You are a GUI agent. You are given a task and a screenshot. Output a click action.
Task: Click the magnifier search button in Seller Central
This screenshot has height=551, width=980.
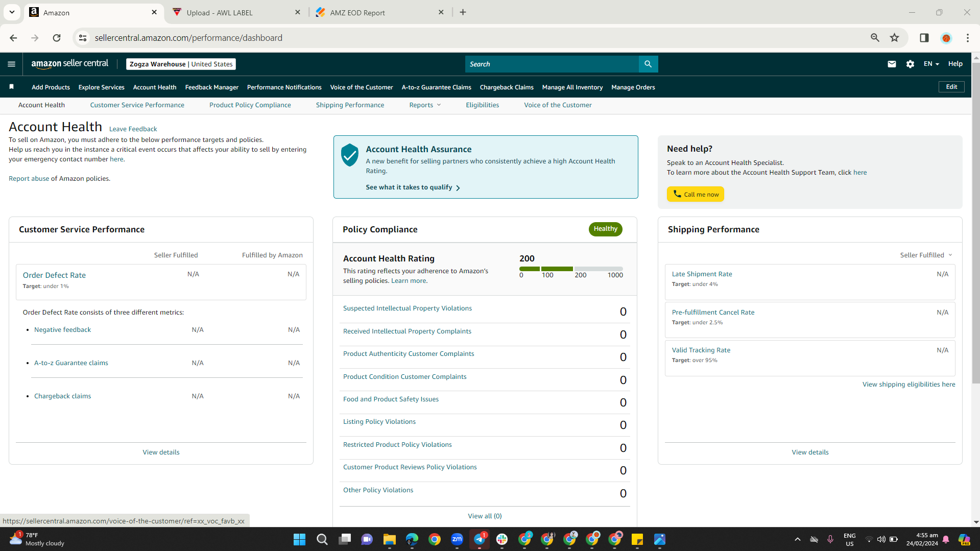pos(648,64)
